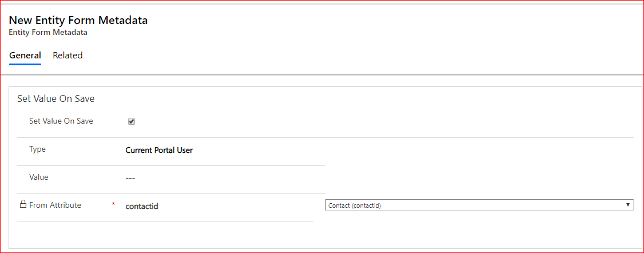Viewport: 644px width, 253px height.
Task: Open the Related tab
Action: (67, 56)
